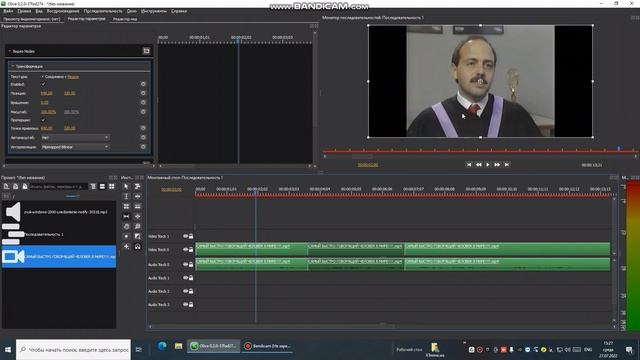Click the Open project icon in the project panel
640x360 pixels.
click(16, 187)
